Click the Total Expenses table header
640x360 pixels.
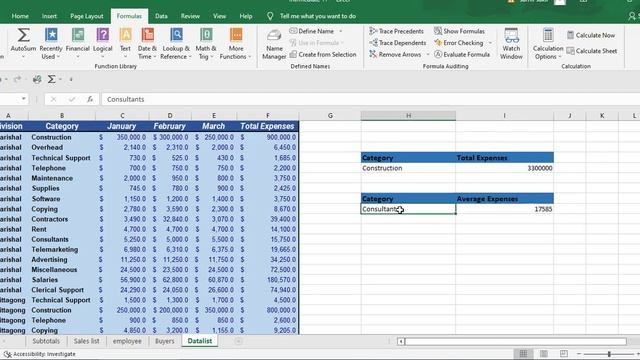point(267,126)
